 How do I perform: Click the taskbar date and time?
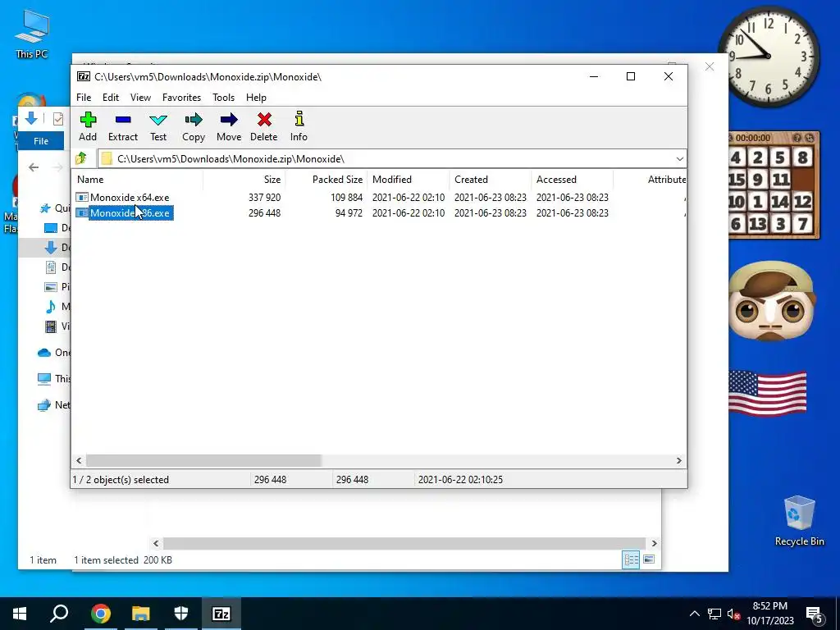pyautogui.click(x=769, y=614)
